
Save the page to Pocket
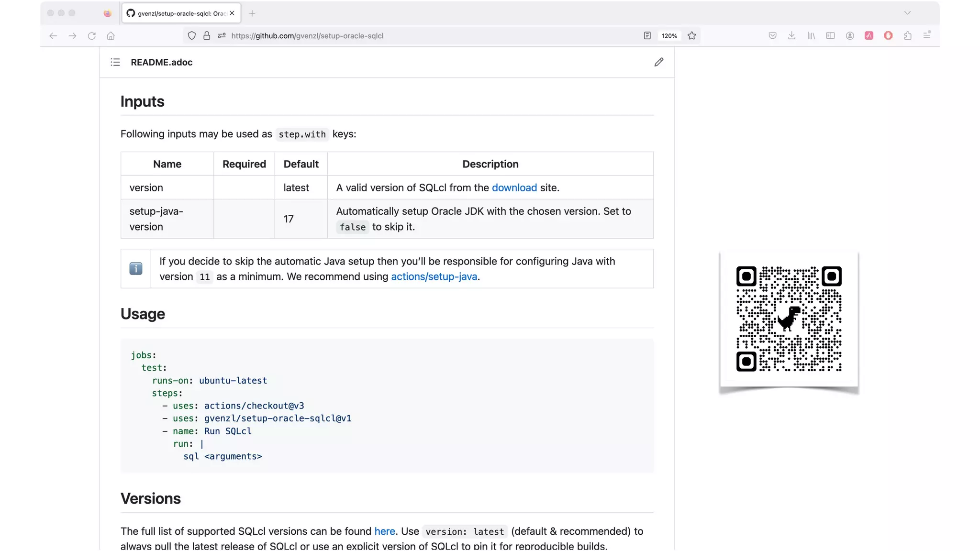(x=772, y=36)
